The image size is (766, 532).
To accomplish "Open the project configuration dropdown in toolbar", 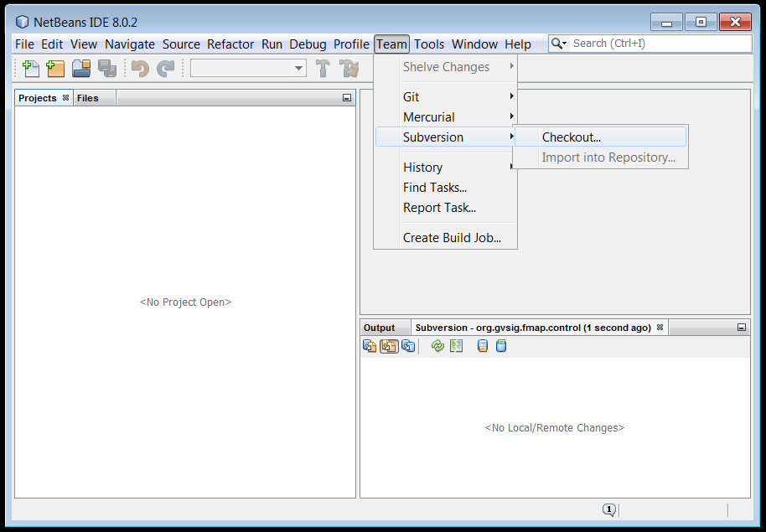I will (x=249, y=69).
